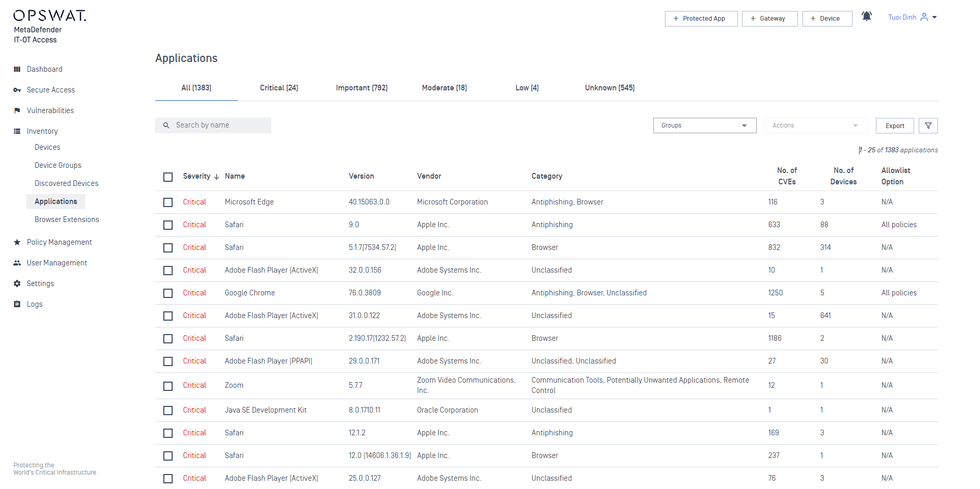Click the search magnifier icon
Image resolution: width=980 pixels, height=489 pixels.
[166, 125]
